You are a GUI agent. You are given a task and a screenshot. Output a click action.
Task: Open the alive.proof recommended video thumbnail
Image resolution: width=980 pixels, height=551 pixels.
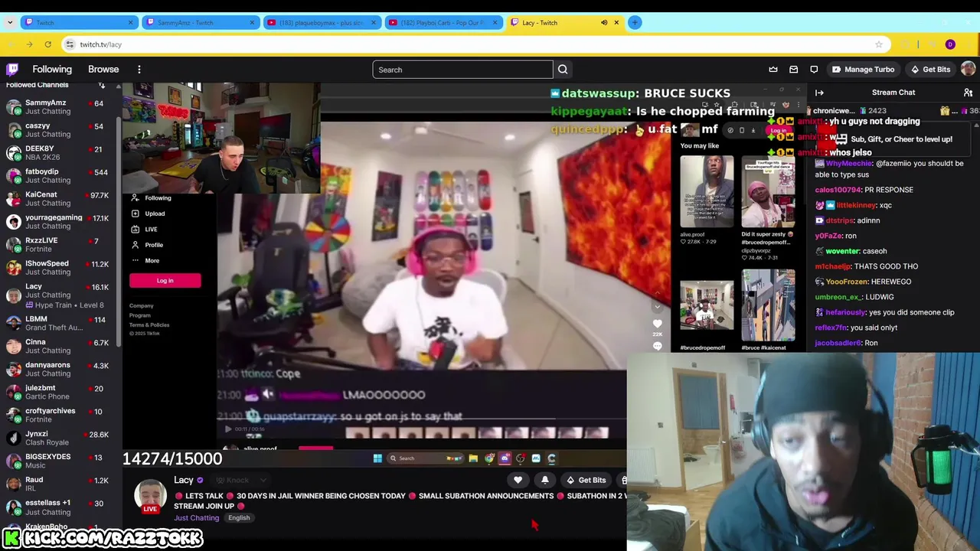(x=707, y=191)
